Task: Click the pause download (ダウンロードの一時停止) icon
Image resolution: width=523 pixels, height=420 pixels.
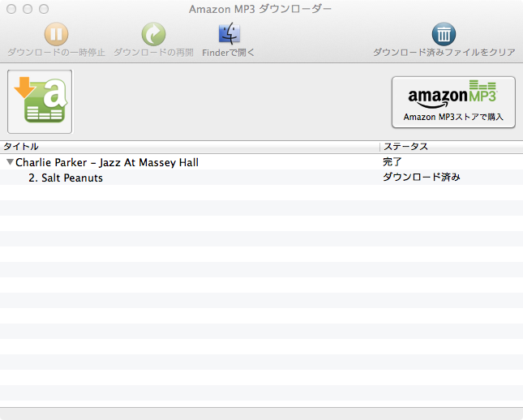Action: (x=56, y=34)
